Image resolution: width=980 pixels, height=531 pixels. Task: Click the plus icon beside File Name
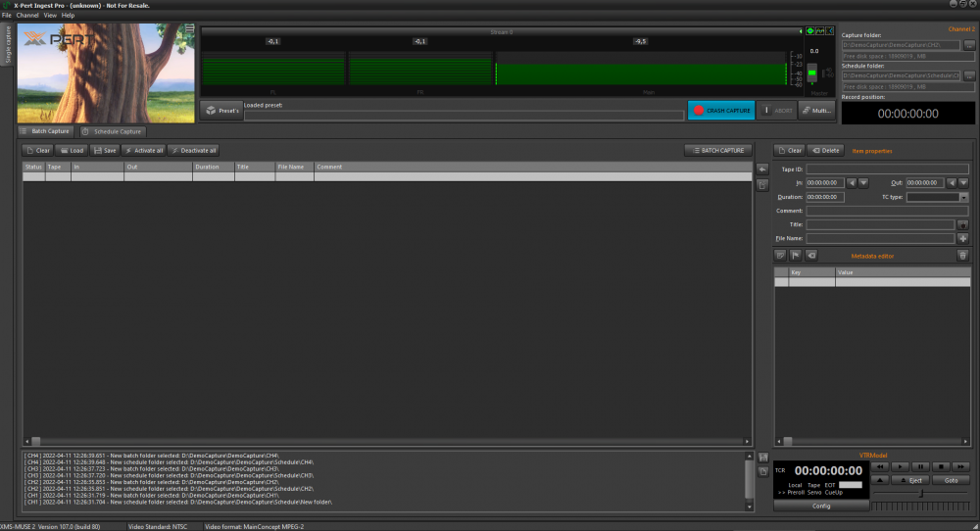pos(962,238)
